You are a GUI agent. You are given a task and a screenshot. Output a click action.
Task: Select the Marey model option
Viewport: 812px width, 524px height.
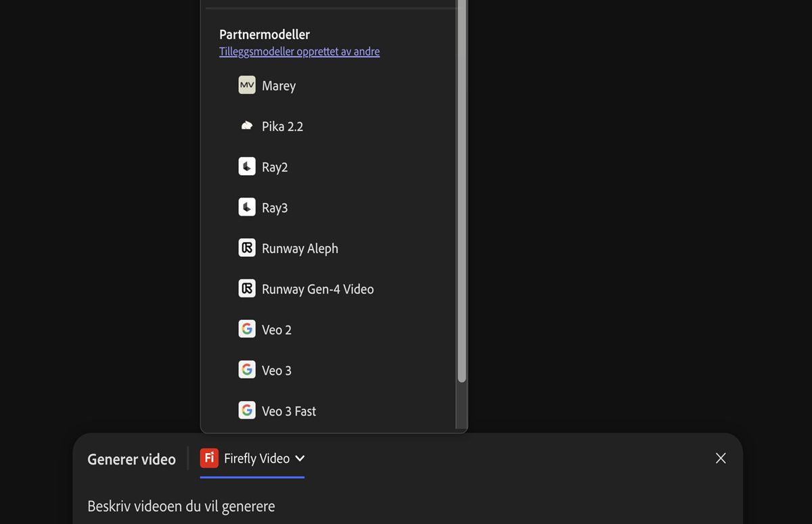pos(279,86)
